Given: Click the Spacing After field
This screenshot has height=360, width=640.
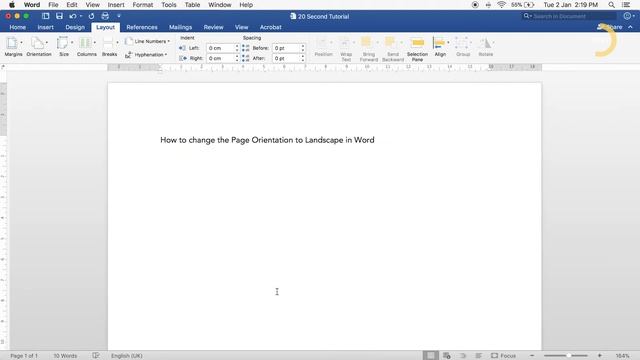Looking at the screenshot, I should [287, 58].
